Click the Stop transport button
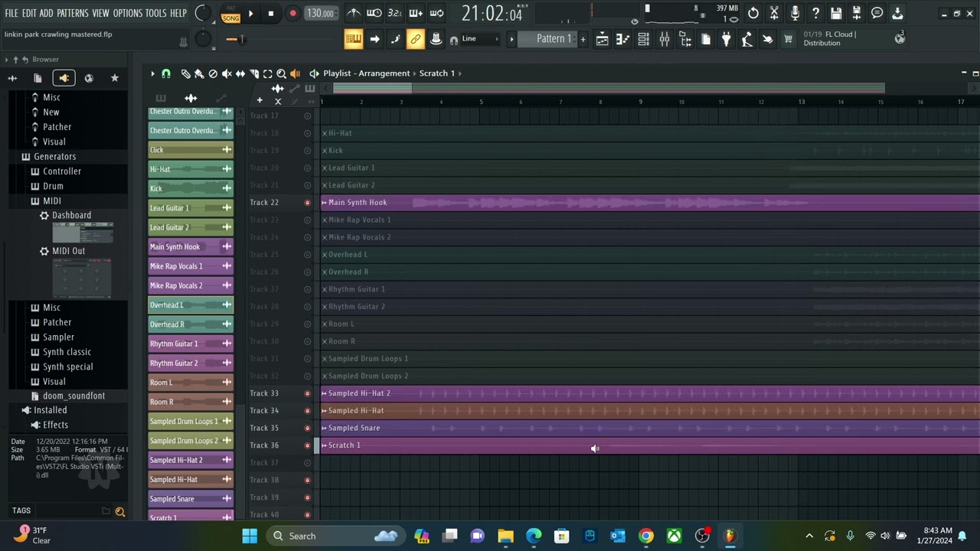 (270, 13)
